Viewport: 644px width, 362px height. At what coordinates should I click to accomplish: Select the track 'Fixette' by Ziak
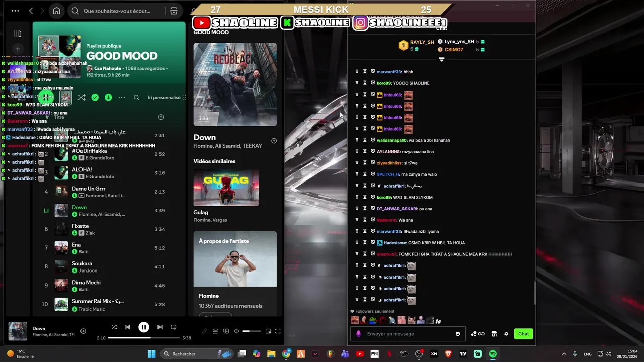click(109, 229)
